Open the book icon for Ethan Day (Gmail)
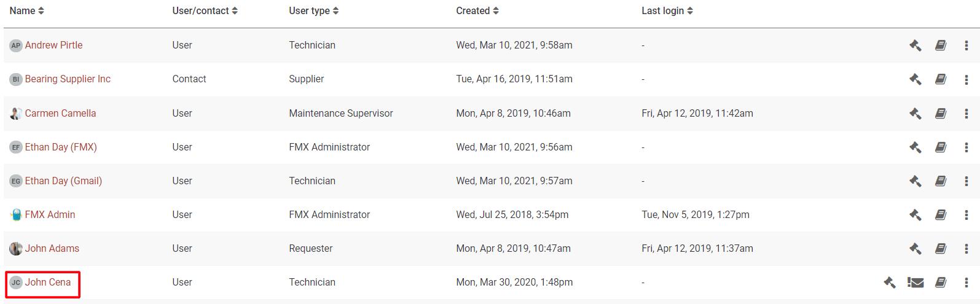Image resolution: width=980 pixels, height=304 pixels. tap(941, 181)
